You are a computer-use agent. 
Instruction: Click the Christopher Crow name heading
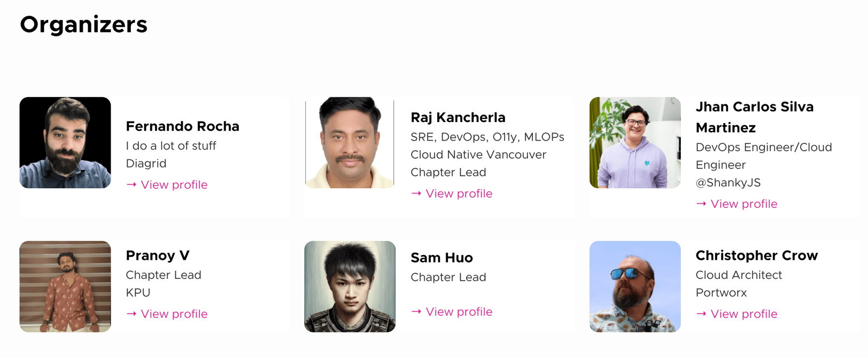[756, 255]
